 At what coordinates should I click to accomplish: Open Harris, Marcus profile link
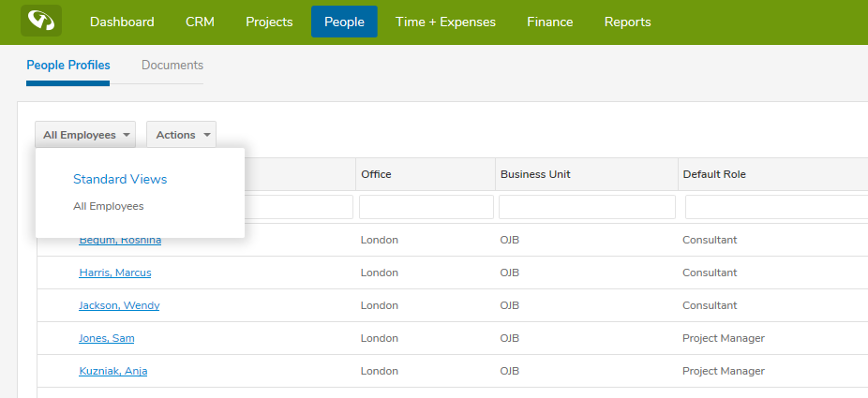tap(114, 273)
